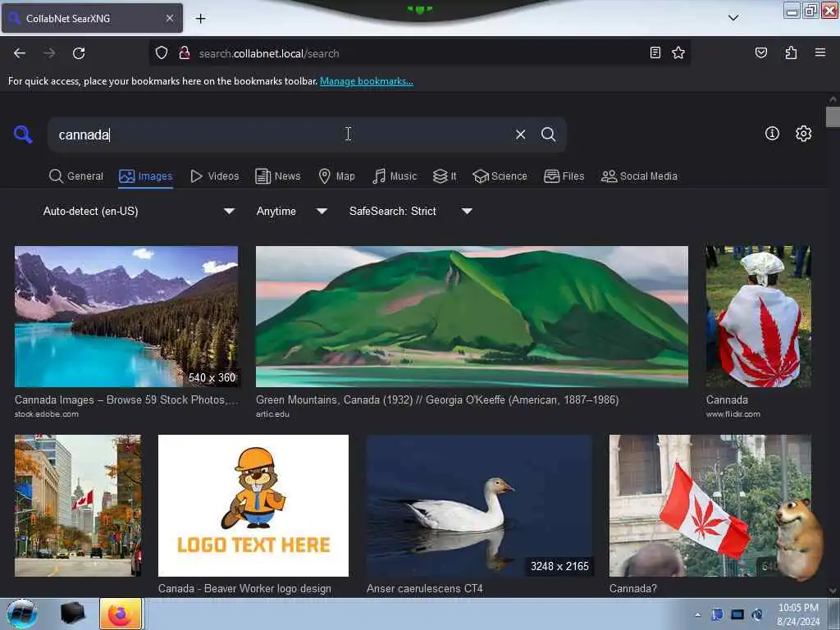
Task: Click the Firefox taskbar button
Action: pyautogui.click(x=121, y=614)
